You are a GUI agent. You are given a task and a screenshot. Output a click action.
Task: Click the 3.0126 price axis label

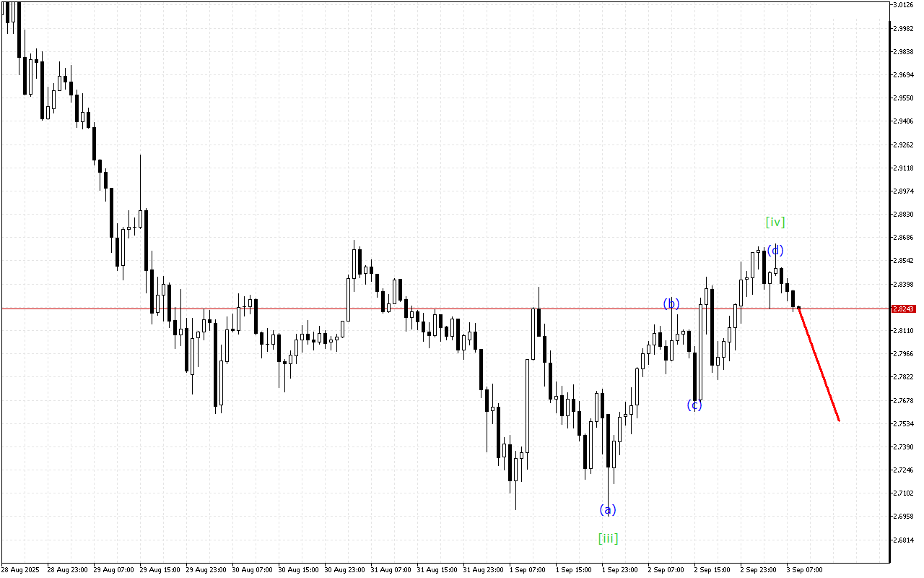(903, 5)
